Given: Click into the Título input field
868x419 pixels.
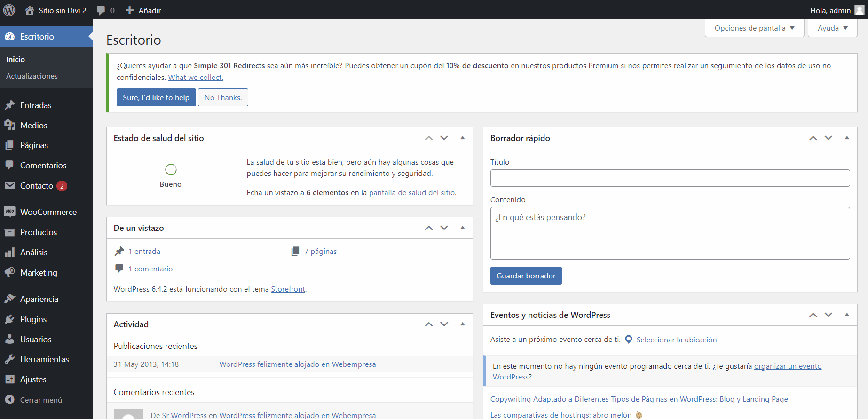Looking at the screenshot, I should click(x=670, y=178).
